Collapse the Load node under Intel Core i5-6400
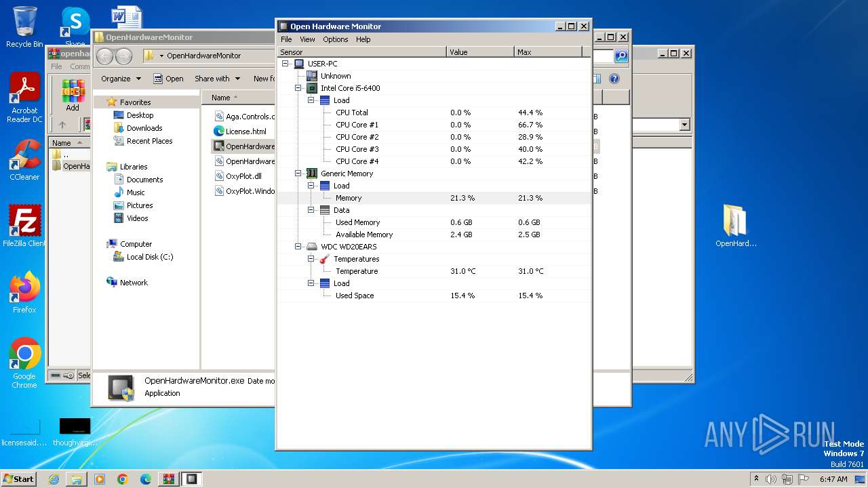This screenshot has width=868, height=488. click(311, 100)
